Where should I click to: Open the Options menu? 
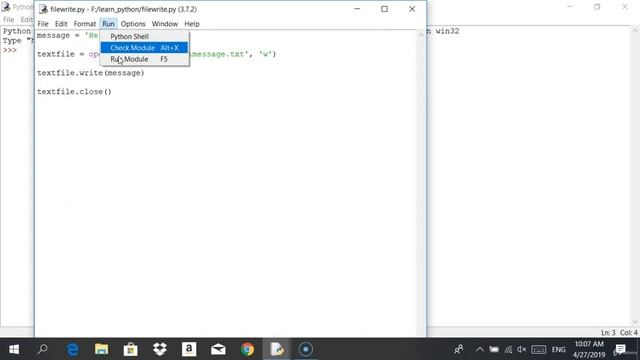pos(133,24)
